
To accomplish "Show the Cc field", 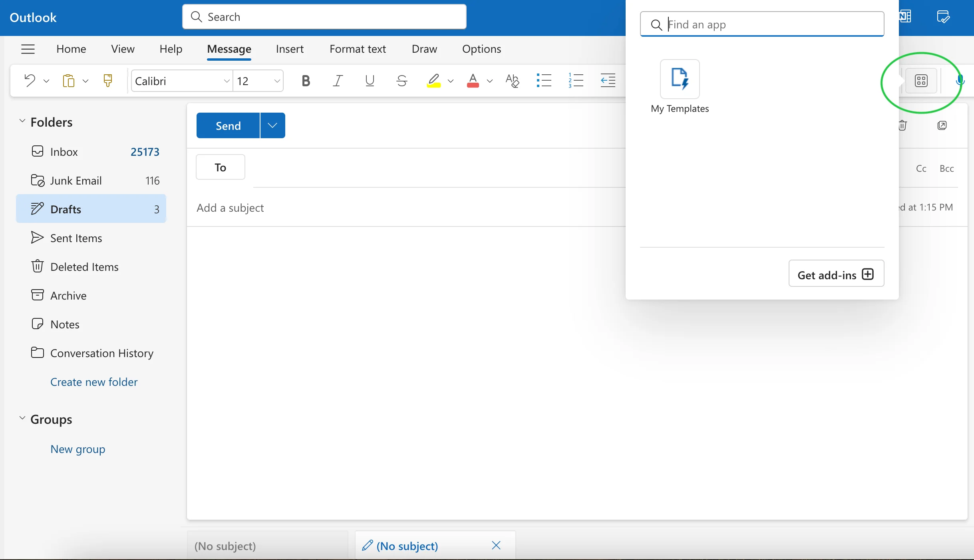I will (921, 169).
